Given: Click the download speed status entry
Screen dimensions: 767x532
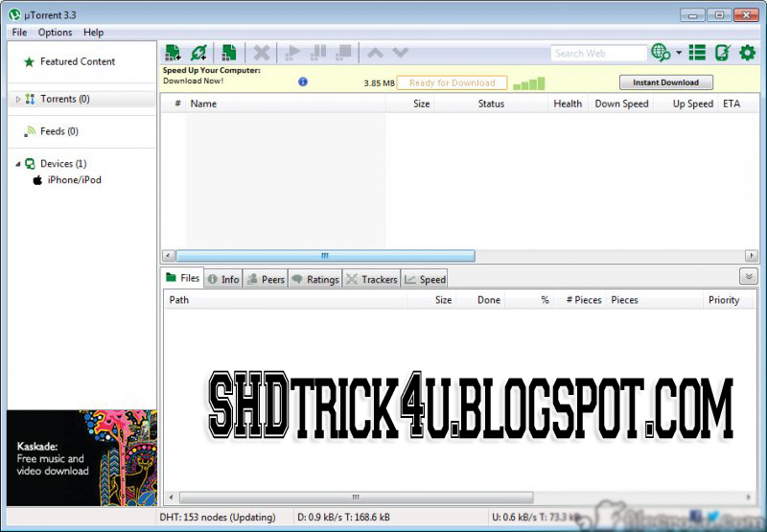Looking at the screenshot, I should [343, 517].
